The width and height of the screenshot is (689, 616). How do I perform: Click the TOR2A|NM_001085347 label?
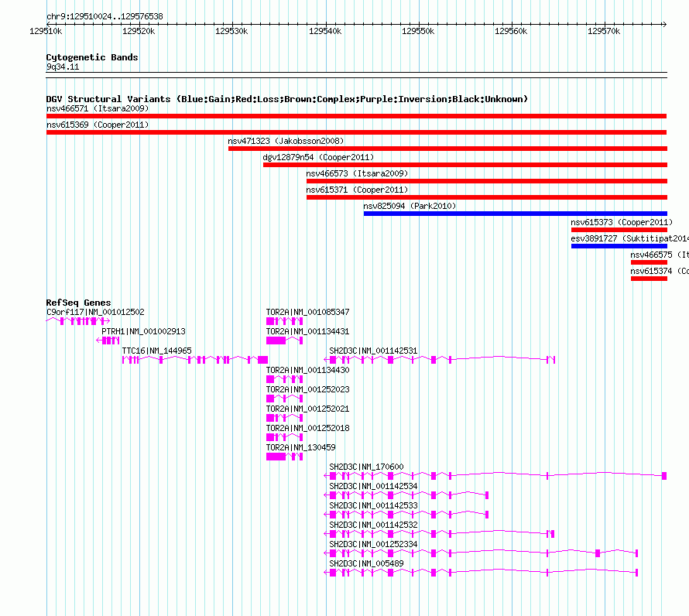click(x=307, y=312)
